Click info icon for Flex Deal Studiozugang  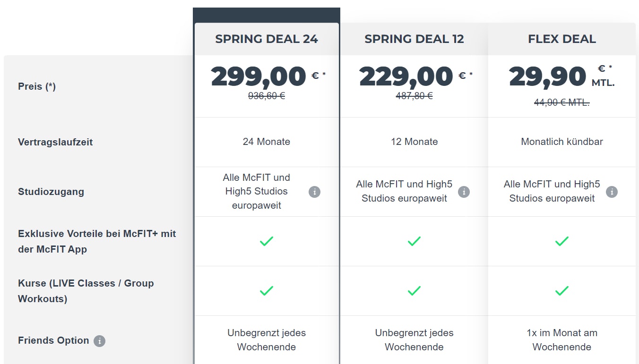pyautogui.click(x=612, y=192)
